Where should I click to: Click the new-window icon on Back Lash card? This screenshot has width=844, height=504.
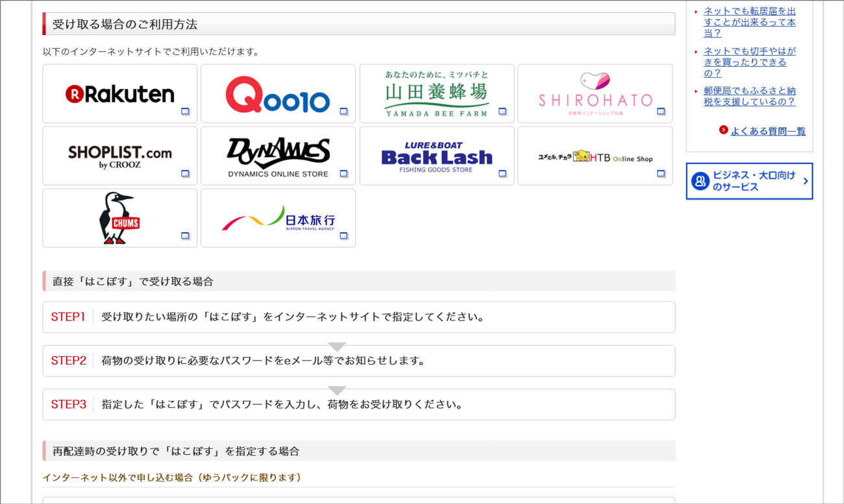point(503,174)
